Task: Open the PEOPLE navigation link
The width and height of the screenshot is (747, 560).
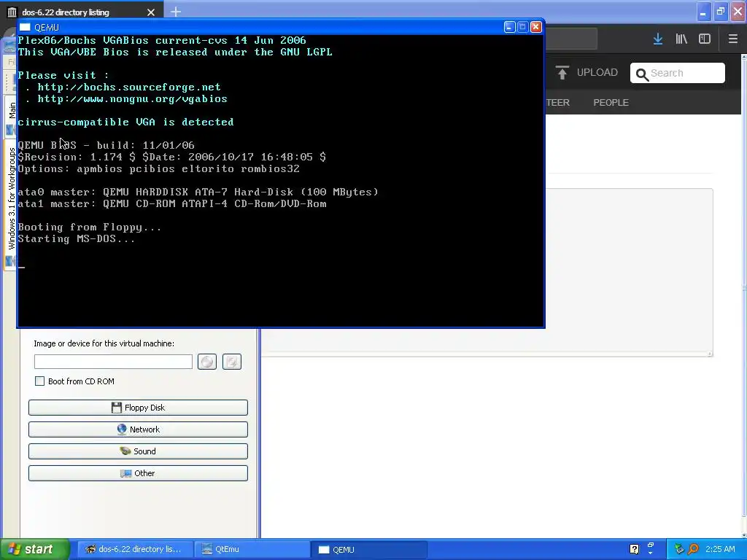Action: [611, 102]
